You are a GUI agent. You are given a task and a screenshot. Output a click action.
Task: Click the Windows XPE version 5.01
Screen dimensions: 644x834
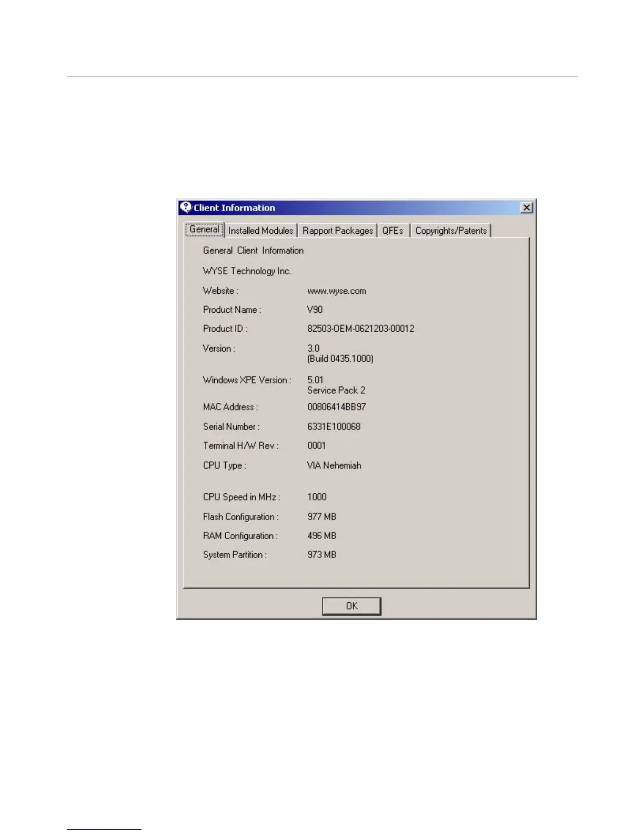315,380
